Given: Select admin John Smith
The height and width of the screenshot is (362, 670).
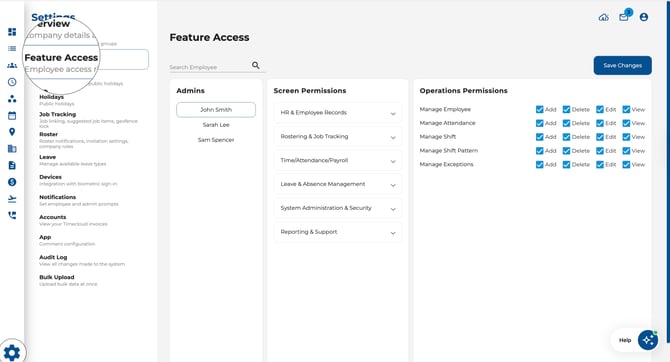Looking at the screenshot, I should click(x=216, y=110).
